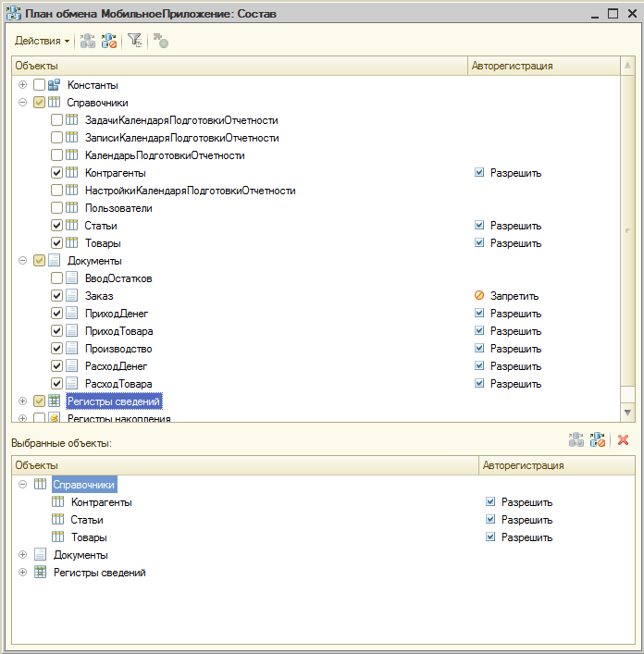Screen dimensions: 644x654
Task: Click Разрешить check icon for ПриходДенег
Action: click(x=479, y=313)
